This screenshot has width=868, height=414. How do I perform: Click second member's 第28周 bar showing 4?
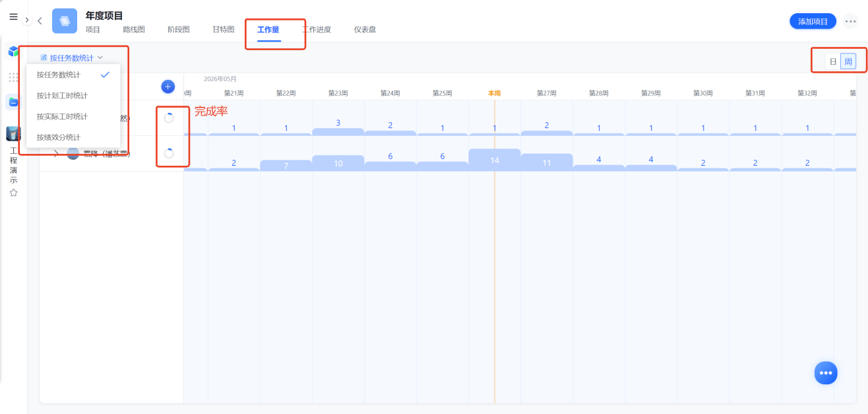[x=599, y=168]
